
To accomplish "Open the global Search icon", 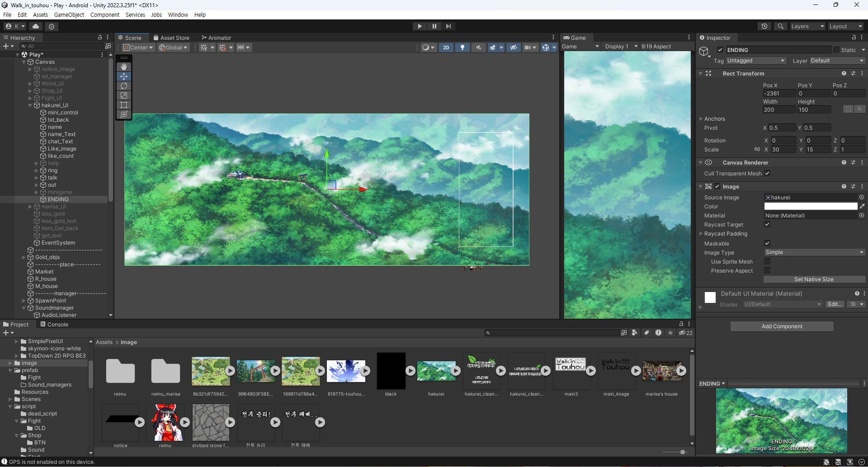I will pos(780,26).
